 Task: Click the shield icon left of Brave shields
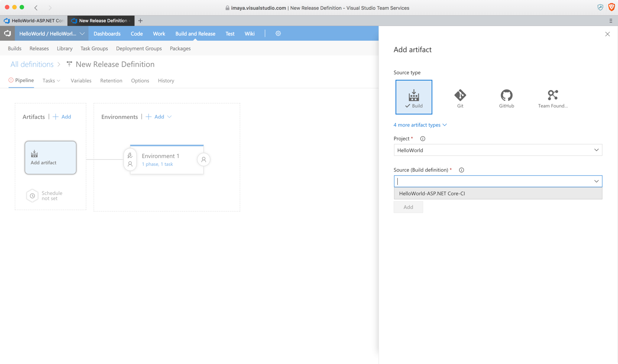(600, 8)
